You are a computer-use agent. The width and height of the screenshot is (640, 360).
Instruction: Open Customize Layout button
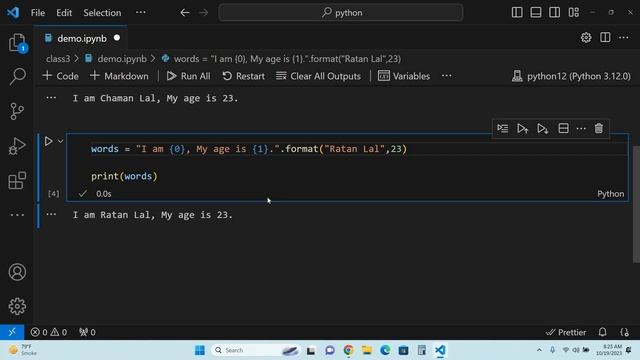coord(574,13)
